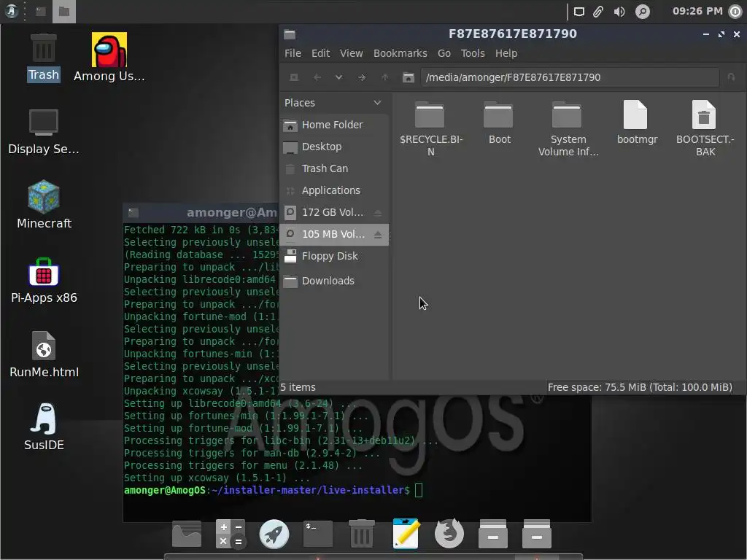Click first minimized window dock icon
The height and width of the screenshot is (560, 747).
493,534
